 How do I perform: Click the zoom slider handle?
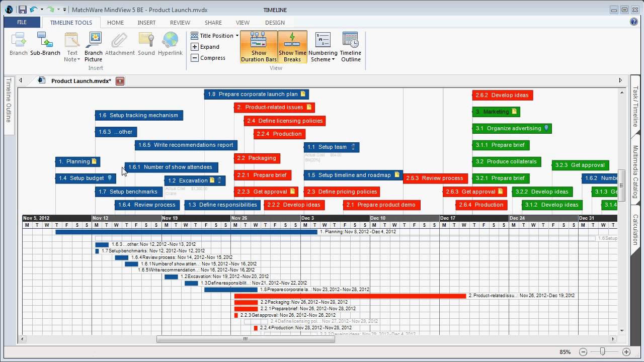pos(602,352)
